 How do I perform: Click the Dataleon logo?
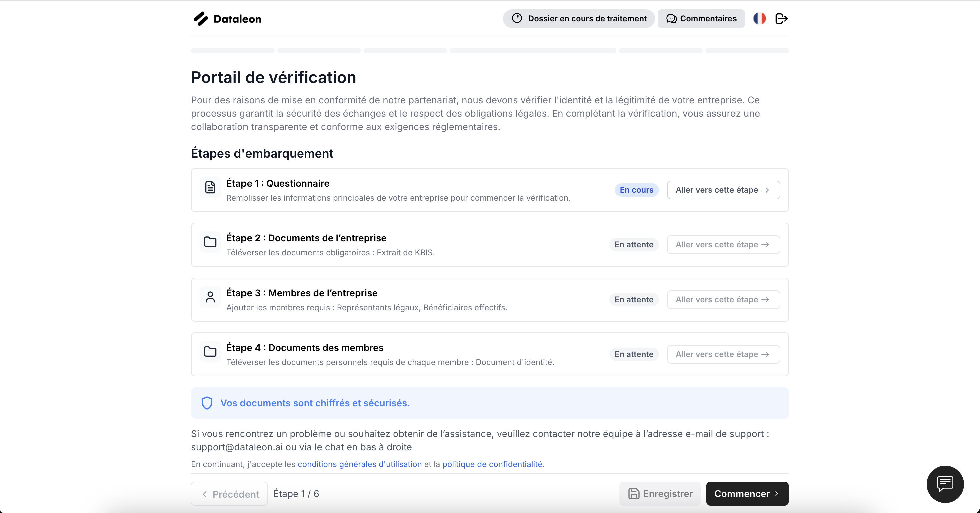pyautogui.click(x=227, y=19)
